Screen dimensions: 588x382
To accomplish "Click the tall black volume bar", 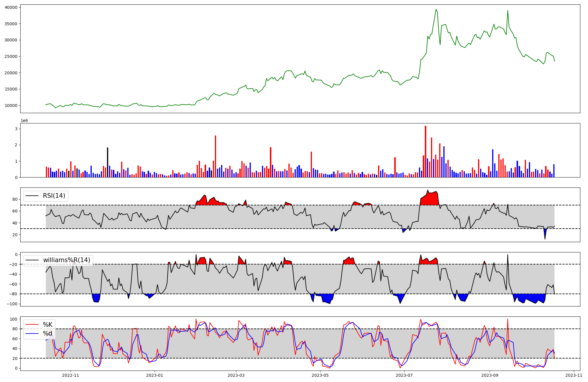I will coord(108,162).
